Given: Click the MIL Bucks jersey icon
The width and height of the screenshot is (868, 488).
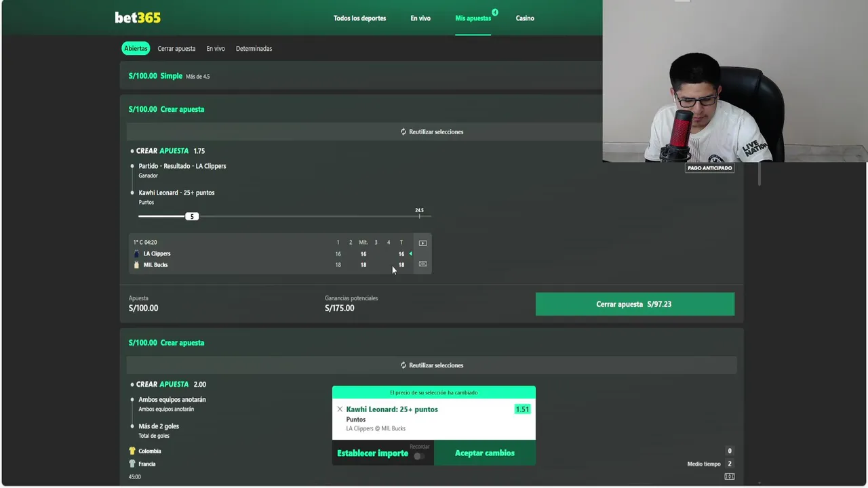Looking at the screenshot, I should [x=136, y=265].
